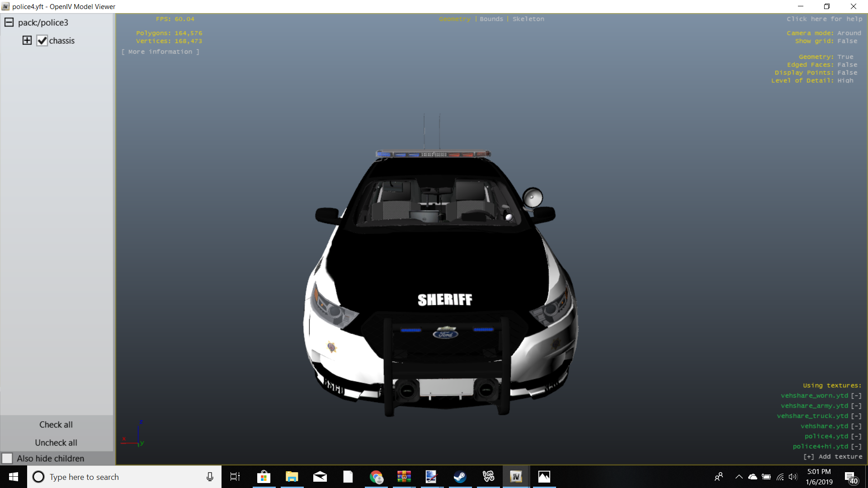Viewport: 868px width, 488px height.
Task: Uncheck the chassis checkbox
Action: click(x=42, y=41)
